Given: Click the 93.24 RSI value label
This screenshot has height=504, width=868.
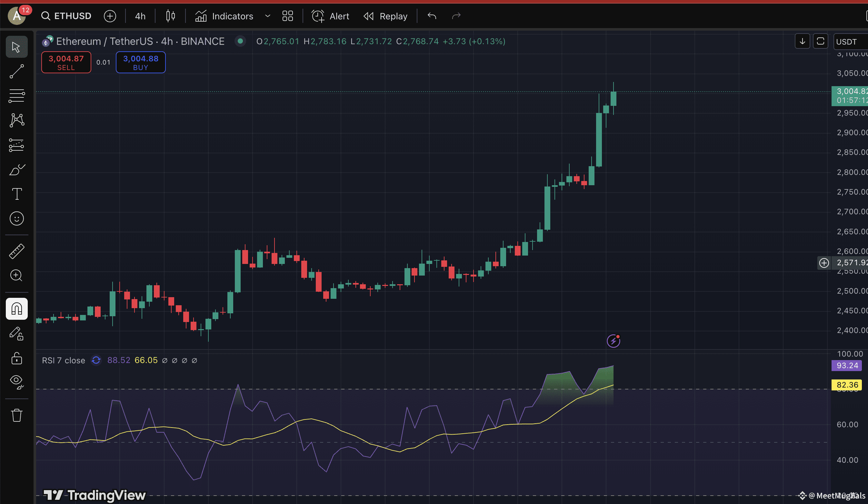Looking at the screenshot, I should 847,366.
